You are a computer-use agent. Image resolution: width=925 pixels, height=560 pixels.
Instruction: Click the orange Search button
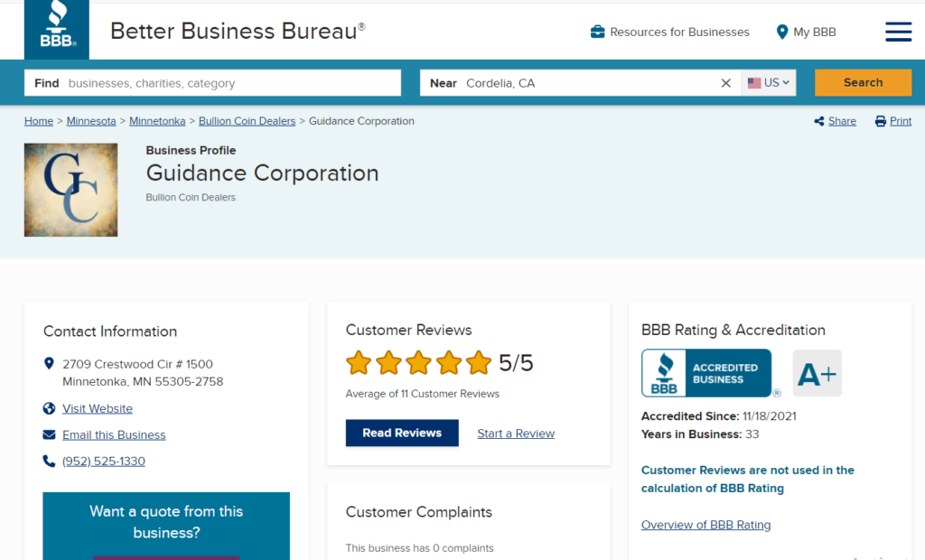click(x=863, y=82)
